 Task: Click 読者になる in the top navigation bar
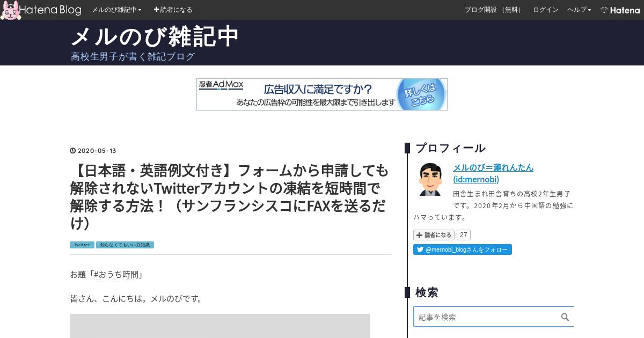(x=173, y=10)
